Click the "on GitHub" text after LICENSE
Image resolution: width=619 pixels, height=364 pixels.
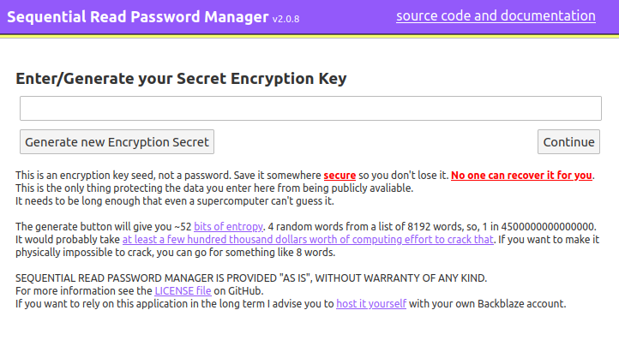(238, 291)
